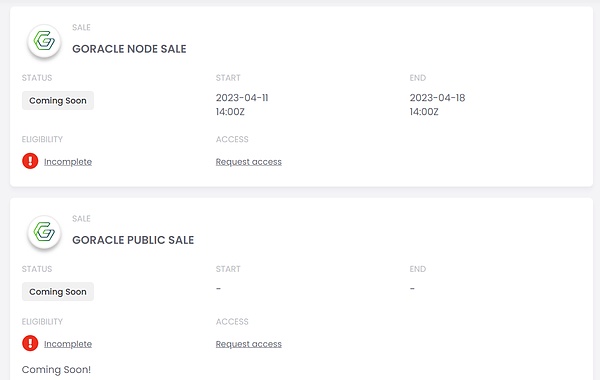The image size is (600, 380).
Task: Click red alert icon in Node Sale eligibility
Action: click(x=30, y=161)
